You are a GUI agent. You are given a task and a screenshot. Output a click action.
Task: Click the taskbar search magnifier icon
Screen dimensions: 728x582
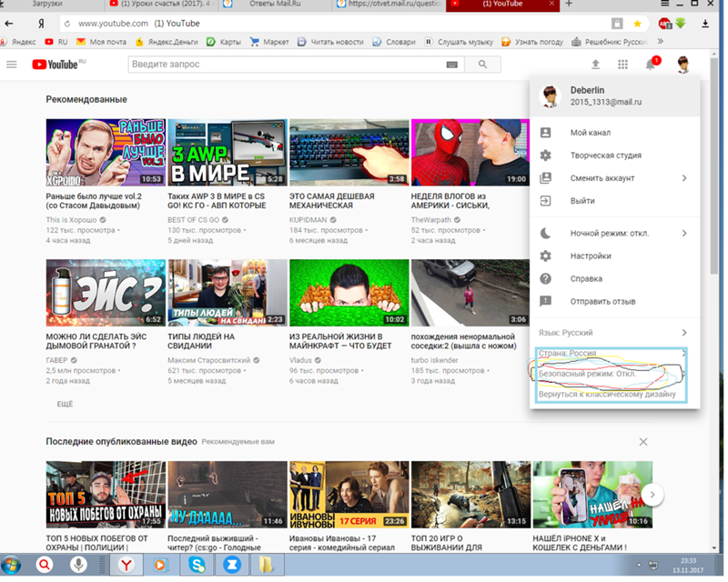pyautogui.click(x=45, y=565)
